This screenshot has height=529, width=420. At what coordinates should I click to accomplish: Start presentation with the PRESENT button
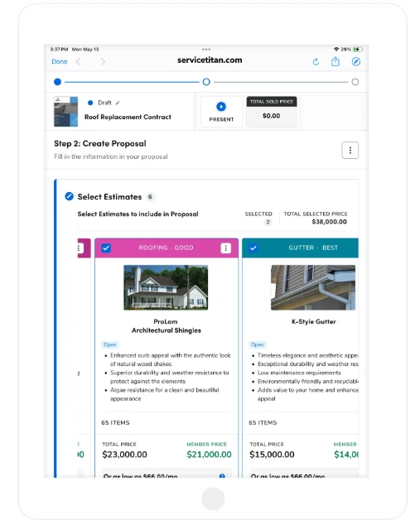pyautogui.click(x=221, y=112)
